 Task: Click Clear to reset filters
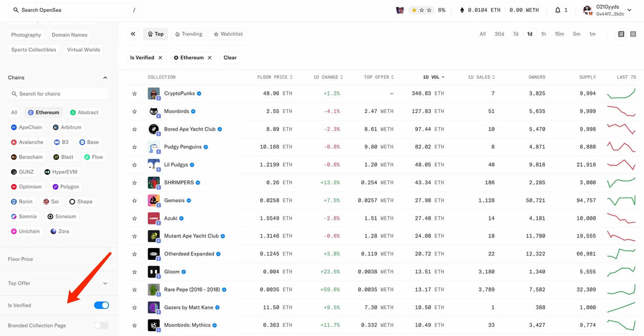pos(230,57)
